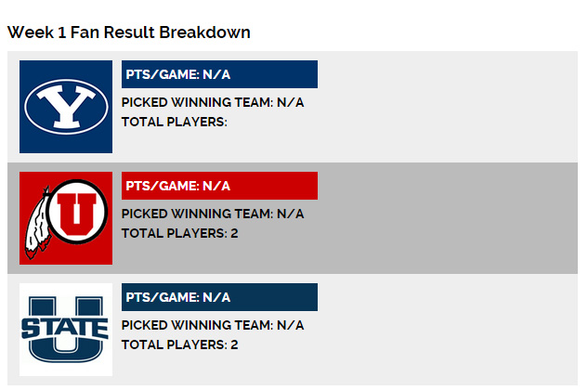Click the Utah State logo

66,330
